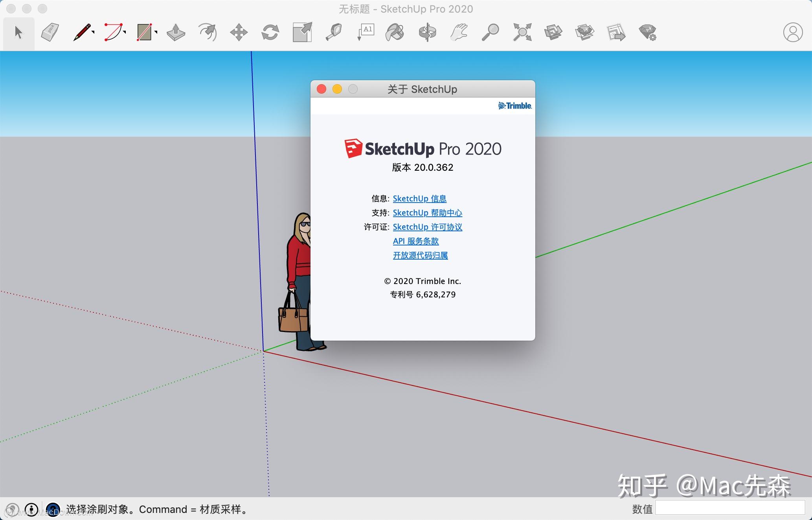The width and height of the screenshot is (812, 520).
Task: Select the Eraser tool
Action: point(50,32)
